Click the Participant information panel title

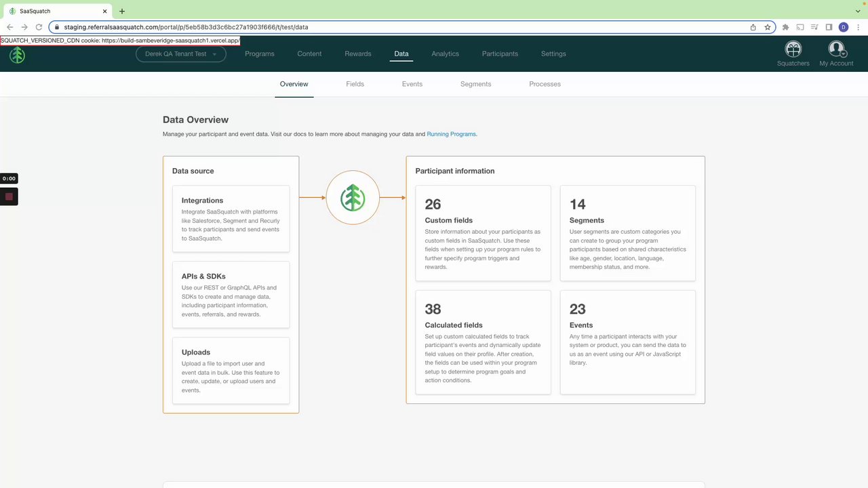(x=455, y=171)
